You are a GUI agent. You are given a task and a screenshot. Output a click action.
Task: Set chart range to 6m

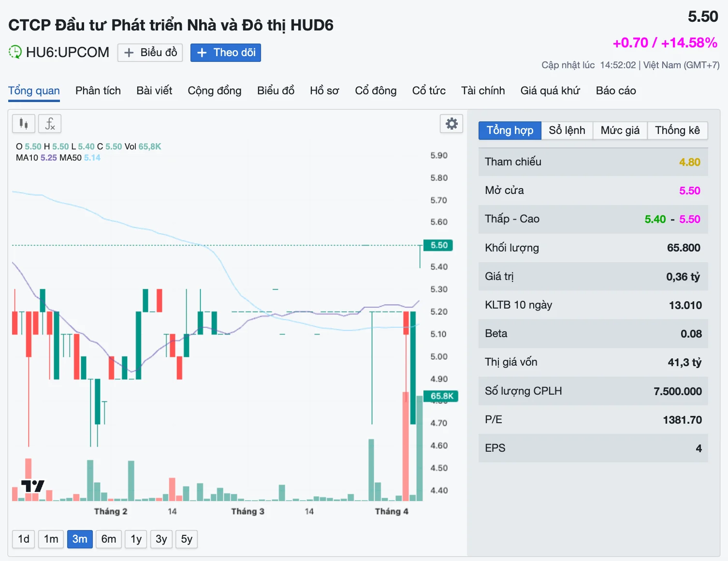(x=108, y=539)
